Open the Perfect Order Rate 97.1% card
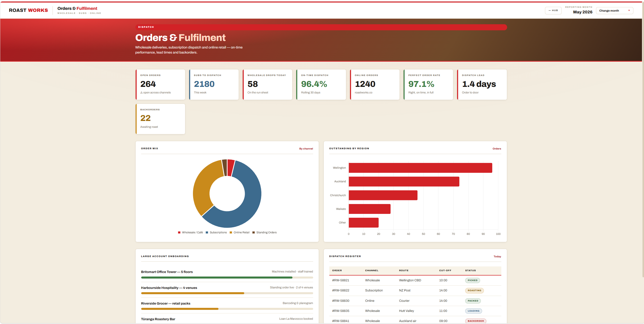The width and height of the screenshot is (644, 324). click(428, 85)
